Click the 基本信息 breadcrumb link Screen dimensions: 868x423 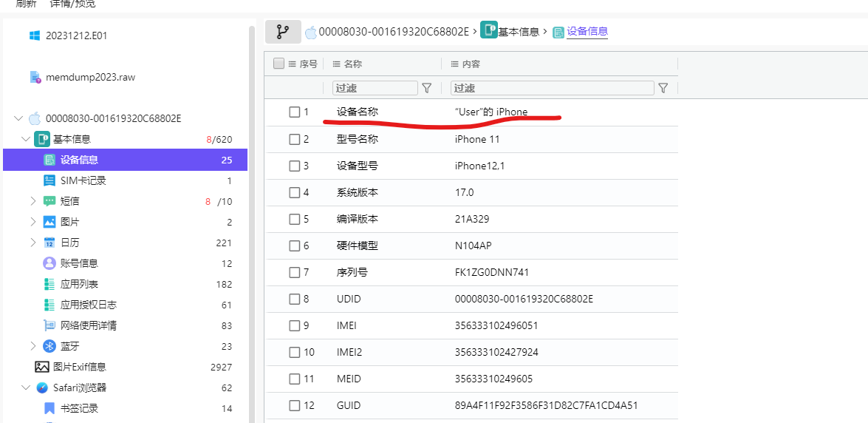coord(519,32)
